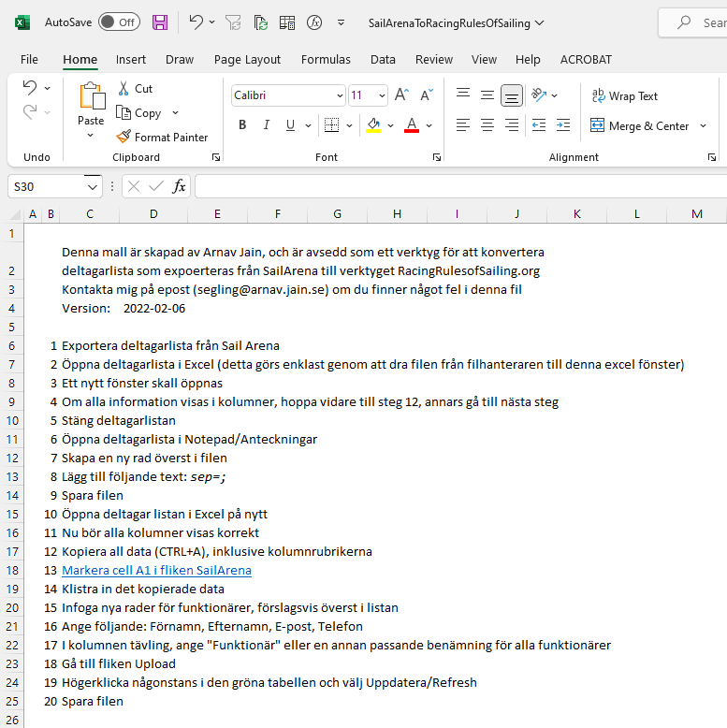This screenshot has height=728, width=727.
Task: Switch to the Page Layout tab
Action: 247,59
